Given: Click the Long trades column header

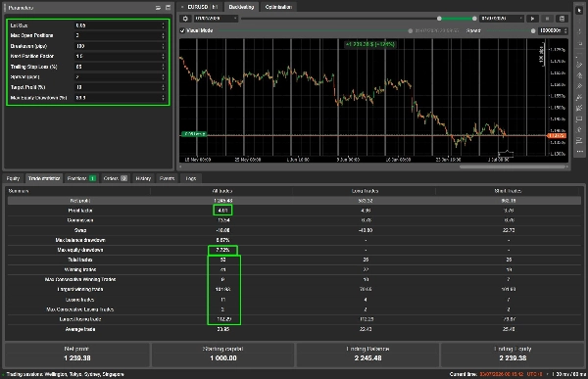Looking at the screenshot, I should coord(365,191).
